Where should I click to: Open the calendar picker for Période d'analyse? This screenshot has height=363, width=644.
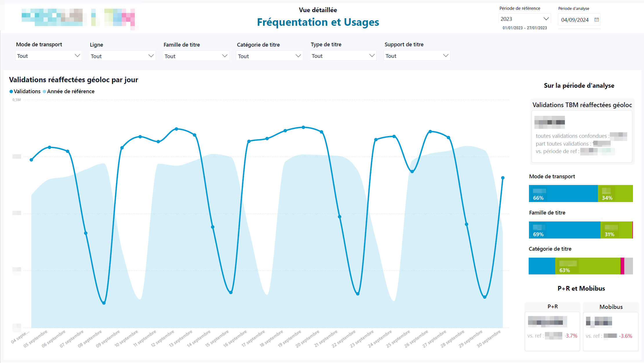pos(596,19)
